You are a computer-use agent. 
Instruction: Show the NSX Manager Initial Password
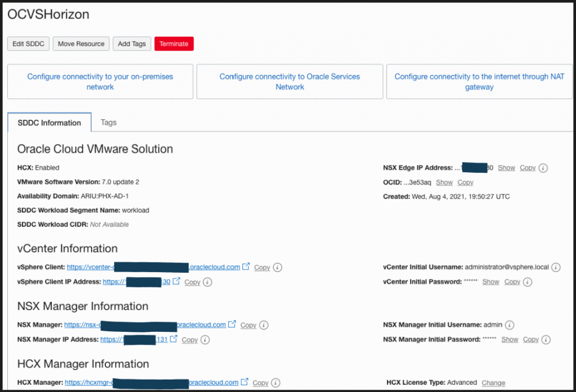coord(510,340)
